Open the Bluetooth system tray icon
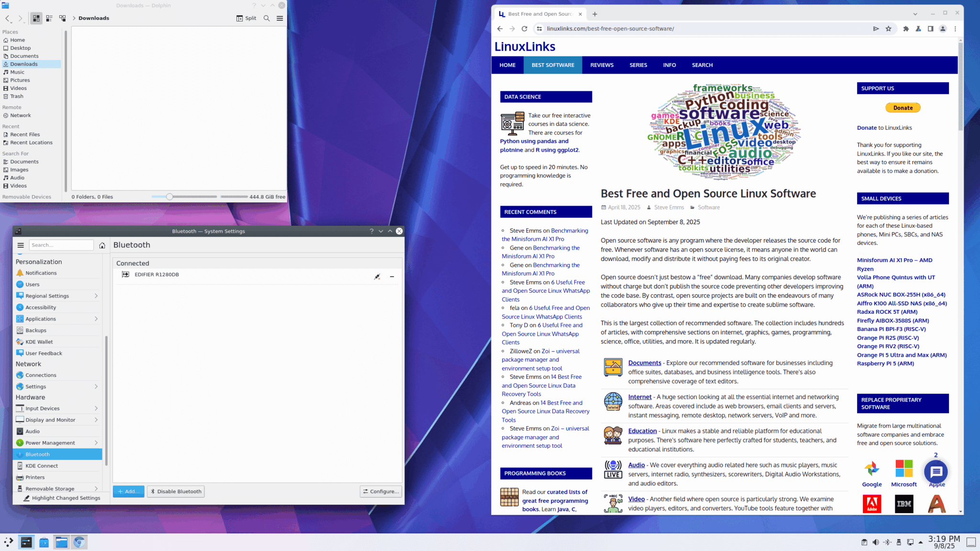The image size is (980, 551). click(x=887, y=542)
